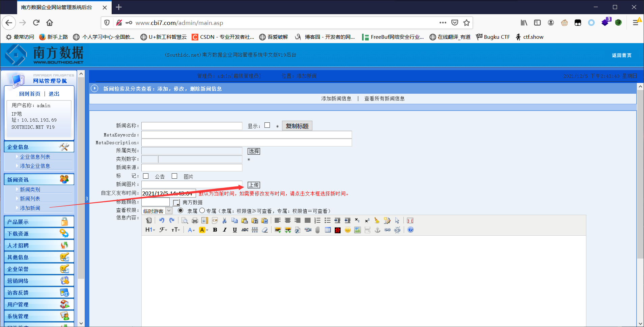
Task: Justify text fully in editor
Action: click(x=308, y=220)
